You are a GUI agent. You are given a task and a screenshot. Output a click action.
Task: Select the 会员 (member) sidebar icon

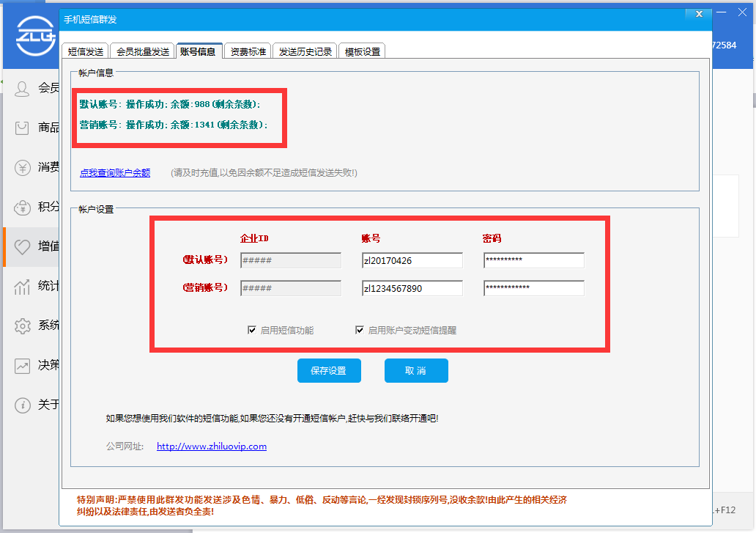click(x=22, y=89)
